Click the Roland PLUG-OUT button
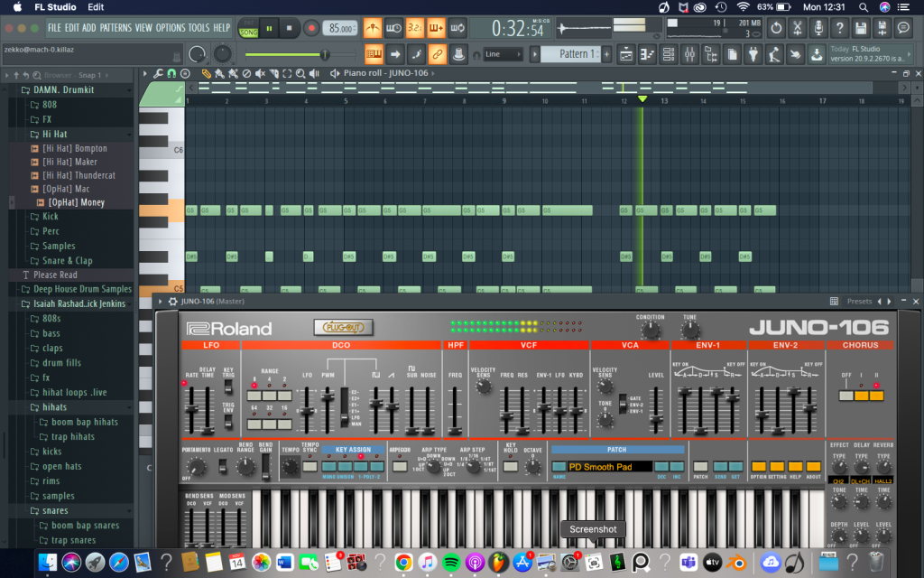The image size is (924, 578). click(x=343, y=328)
